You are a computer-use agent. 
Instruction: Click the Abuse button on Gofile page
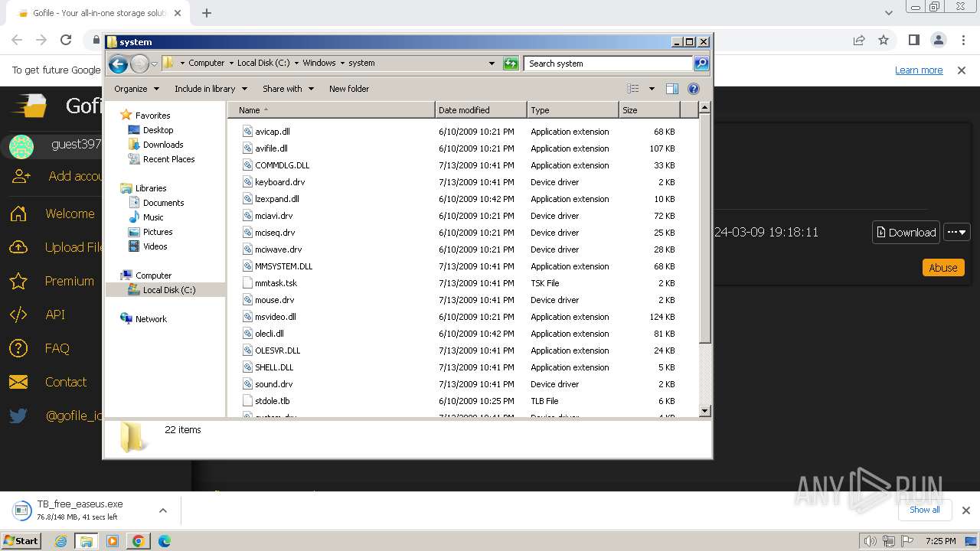pyautogui.click(x=943, y=268)
